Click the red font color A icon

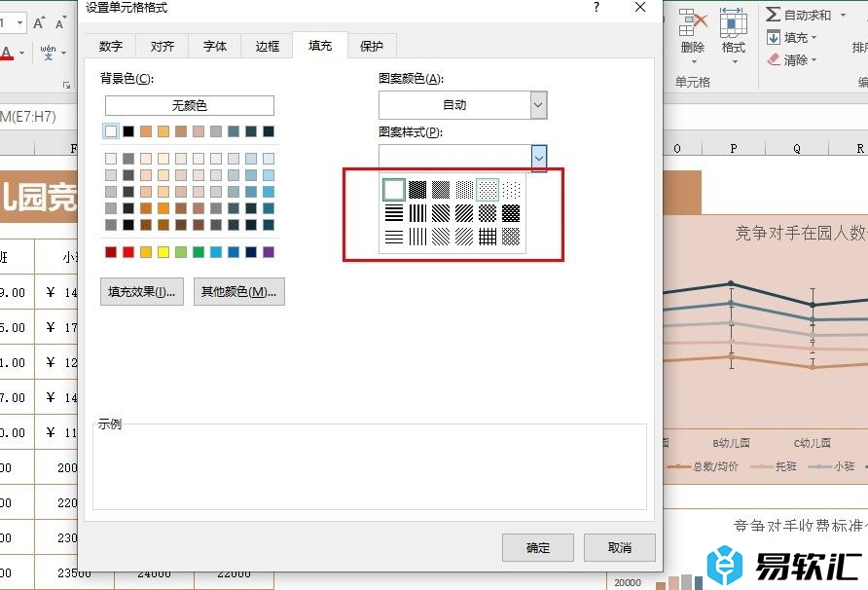pos(6,54)
